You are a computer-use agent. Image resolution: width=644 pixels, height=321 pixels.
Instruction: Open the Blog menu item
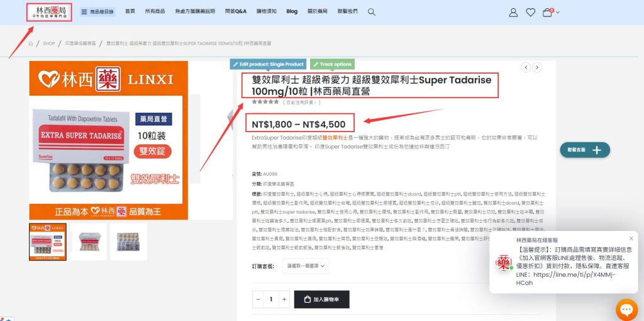(x=292, y=11)
